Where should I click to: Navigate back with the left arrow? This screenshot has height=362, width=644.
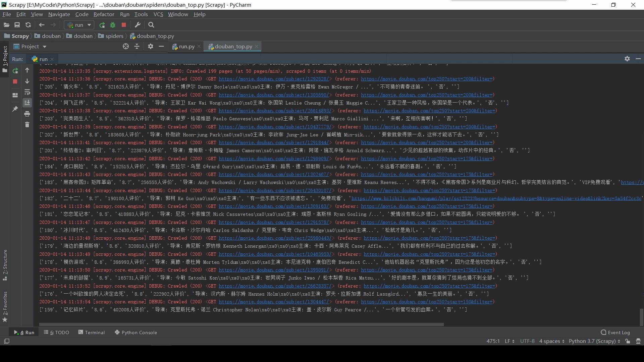[x=42, y=25]
